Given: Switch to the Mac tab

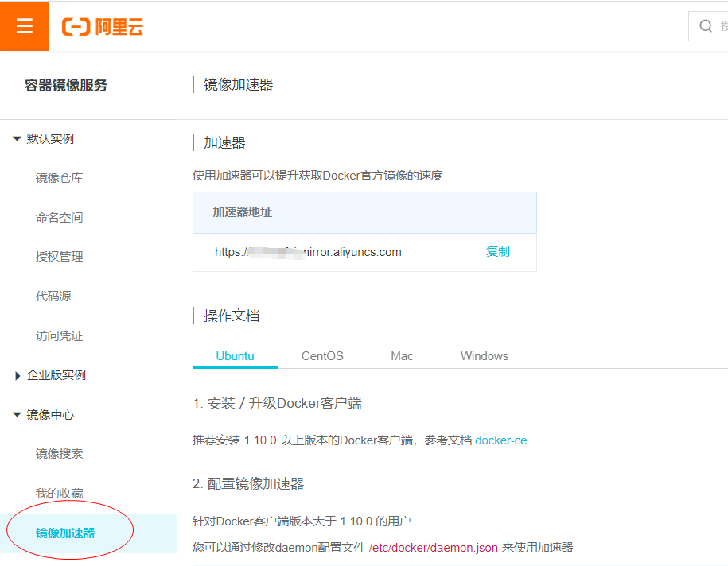Looking at the screenshot, I should (402, 356).
